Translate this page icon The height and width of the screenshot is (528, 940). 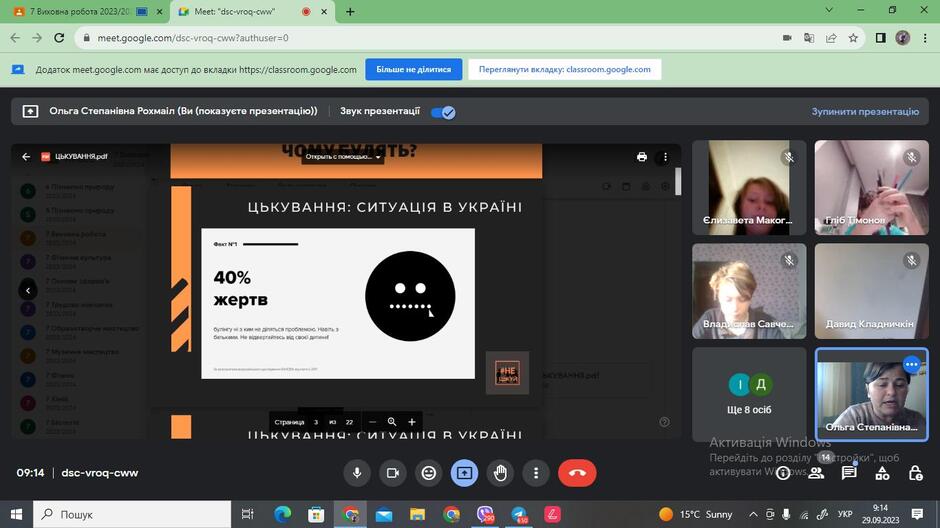(809, 38)
